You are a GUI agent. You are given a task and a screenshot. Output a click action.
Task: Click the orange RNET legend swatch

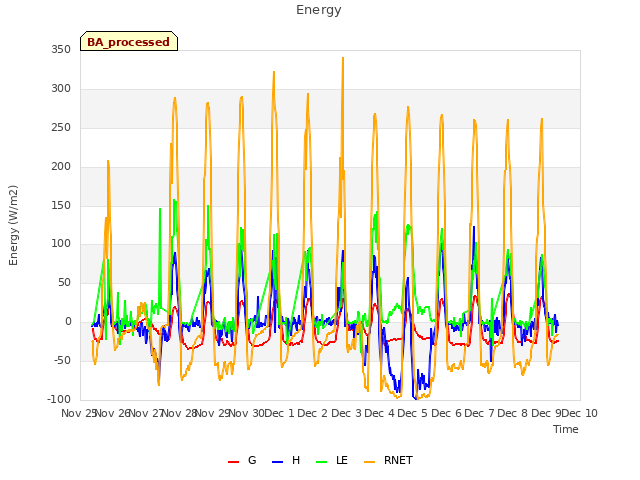coord(369,462)
